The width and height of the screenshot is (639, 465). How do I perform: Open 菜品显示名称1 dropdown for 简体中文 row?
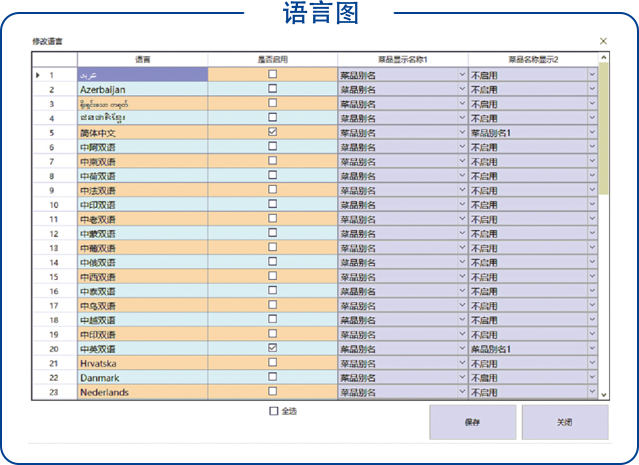(x=462, y=132)
